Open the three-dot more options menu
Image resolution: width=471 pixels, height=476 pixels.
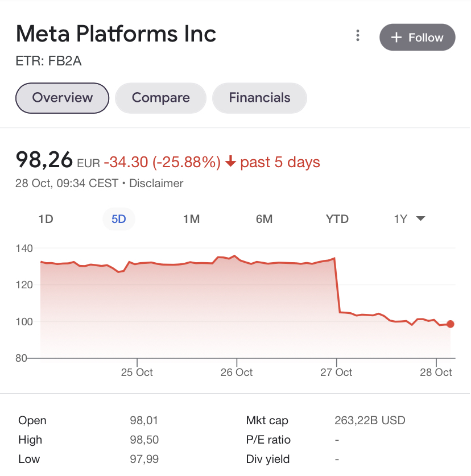tap(358, 35)
